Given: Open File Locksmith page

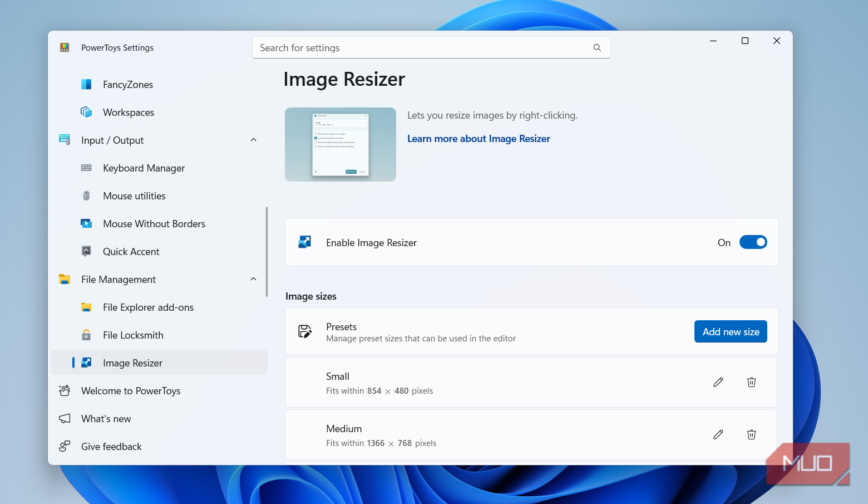Looking at the screenshot, I should [159, 335].
